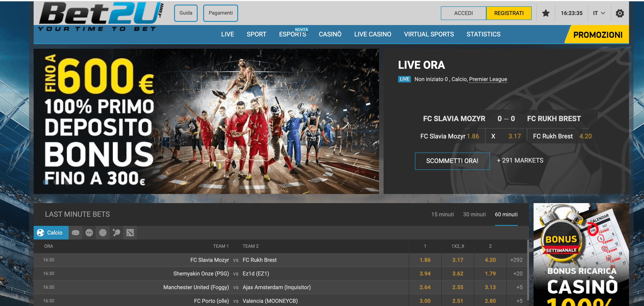Switch to the 30 minuti filter
The height and width of the screenshot is (306, 644).
[474, 214]
